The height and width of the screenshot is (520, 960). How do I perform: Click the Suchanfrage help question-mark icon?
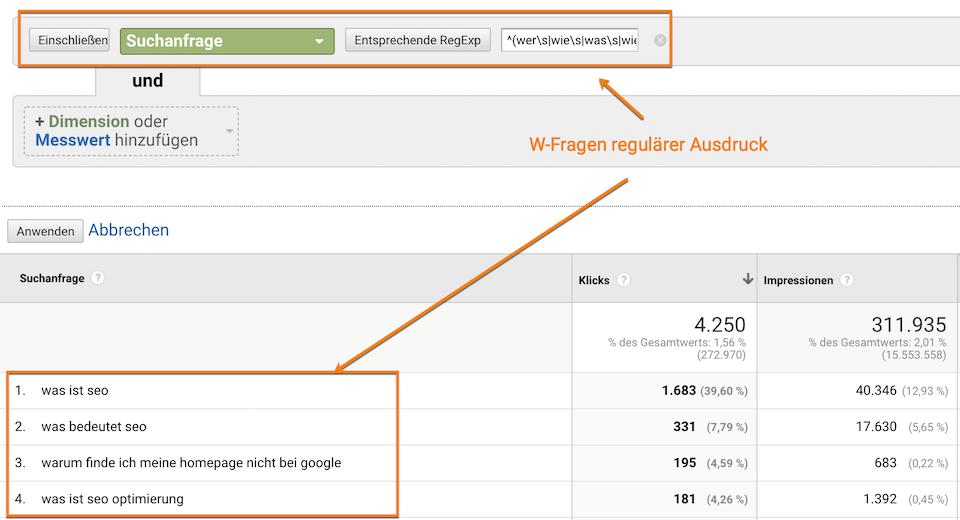[x=97, y=278]
